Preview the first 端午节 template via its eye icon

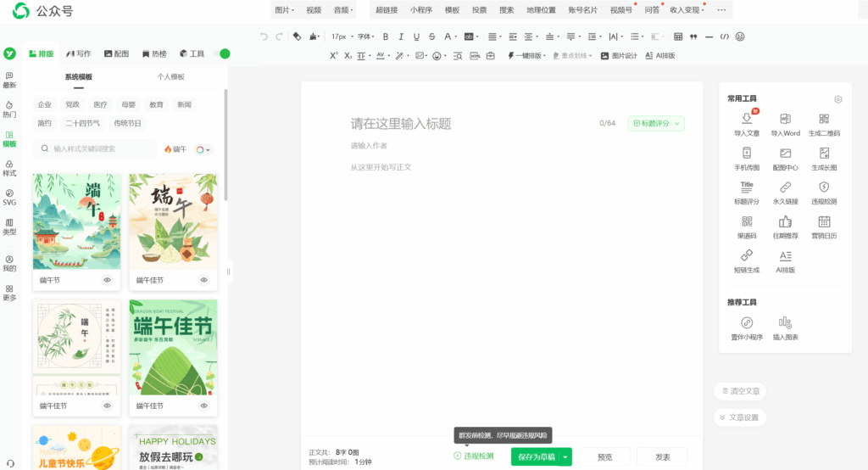(x=108, y=280)
